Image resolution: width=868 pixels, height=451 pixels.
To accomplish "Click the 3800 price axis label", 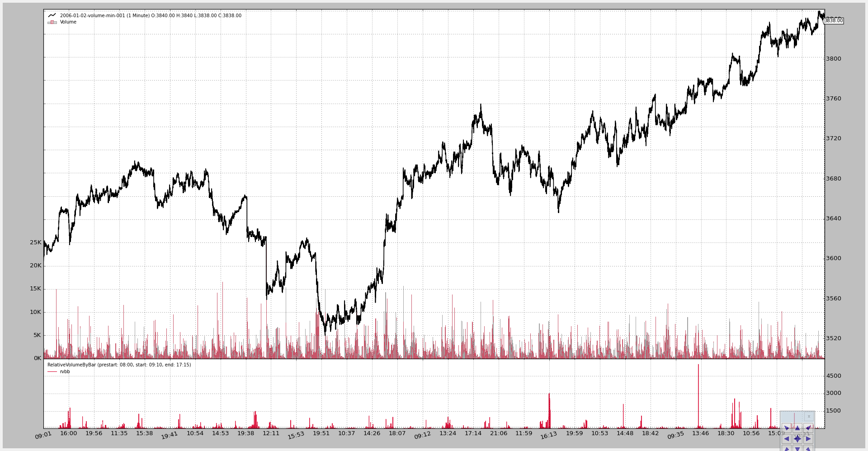I will tap(834, 59).
